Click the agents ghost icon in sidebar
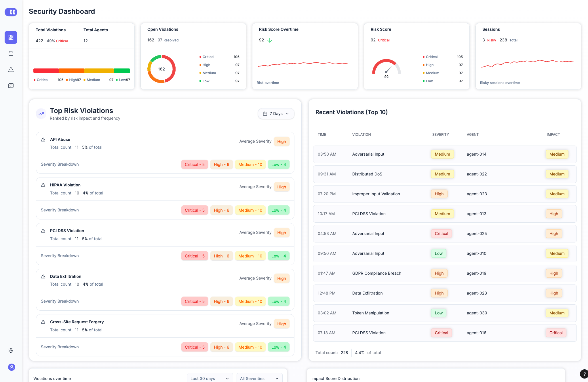This screenshot has height=382, width=588. coord(11,54)
